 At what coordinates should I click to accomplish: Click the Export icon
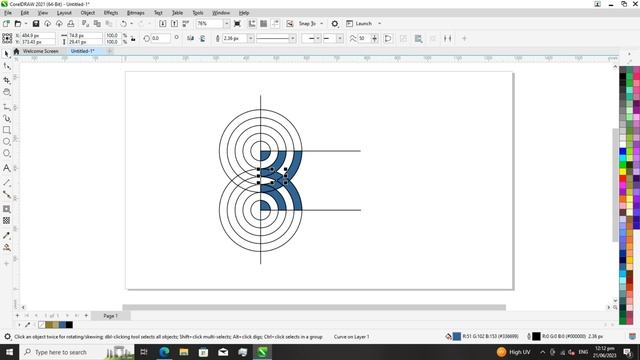(x=174, y=24)
